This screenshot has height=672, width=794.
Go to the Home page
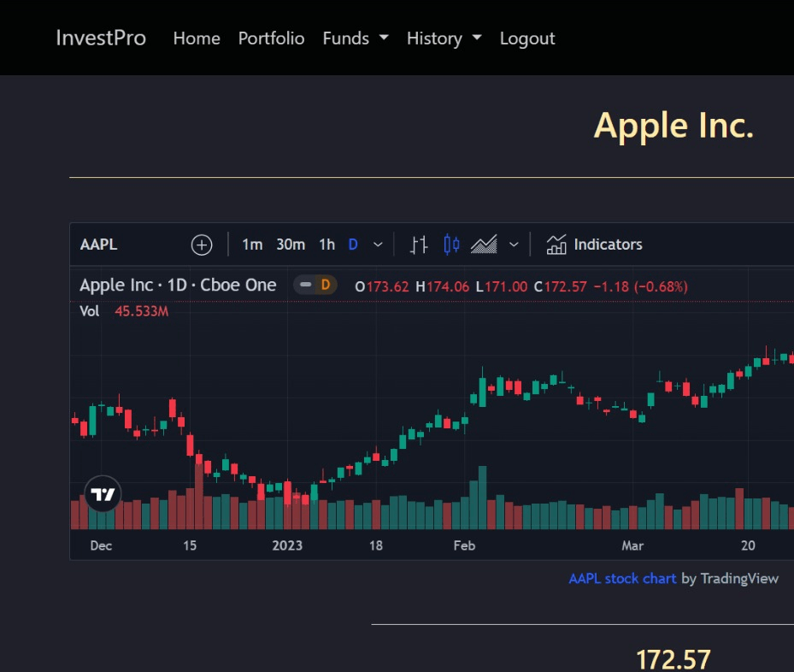point(197,38)
